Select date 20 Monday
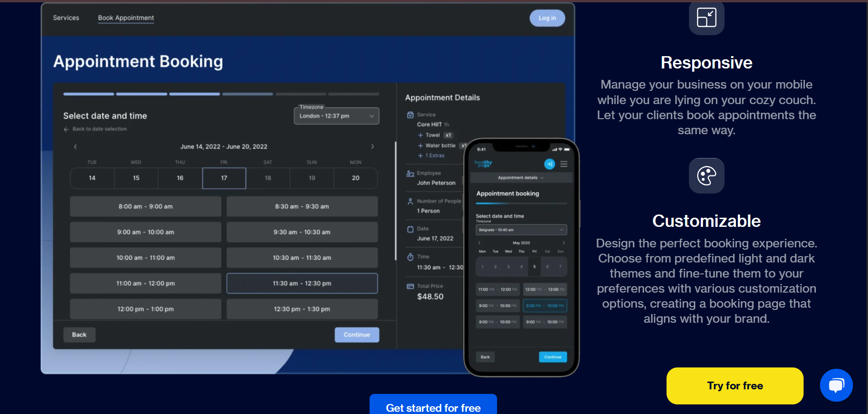868x414 pixels. pos(355,178)
